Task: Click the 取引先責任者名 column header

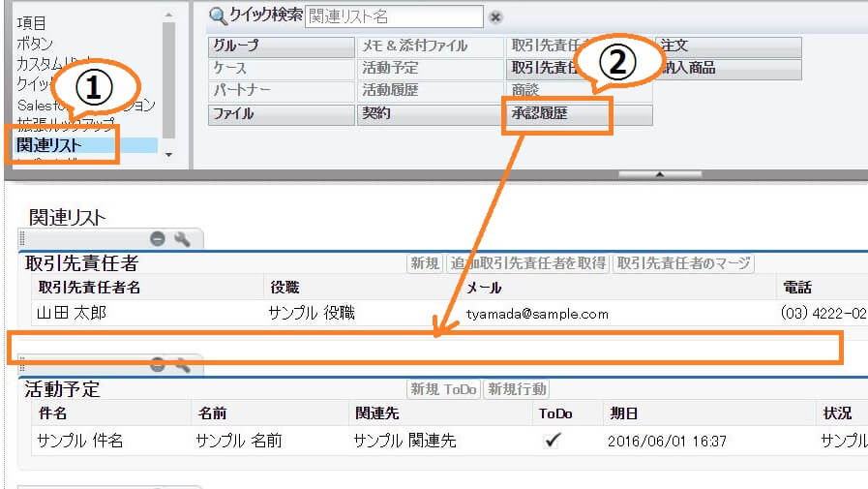Action: pos(89,288)
